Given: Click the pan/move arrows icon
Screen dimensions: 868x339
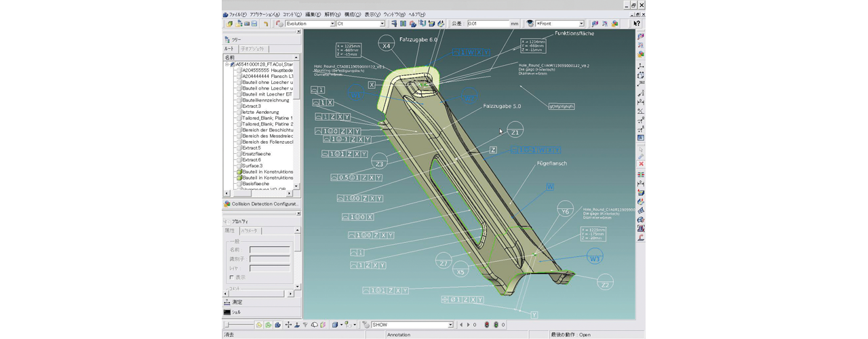Looking at the screenshot, I should point(288,325).
